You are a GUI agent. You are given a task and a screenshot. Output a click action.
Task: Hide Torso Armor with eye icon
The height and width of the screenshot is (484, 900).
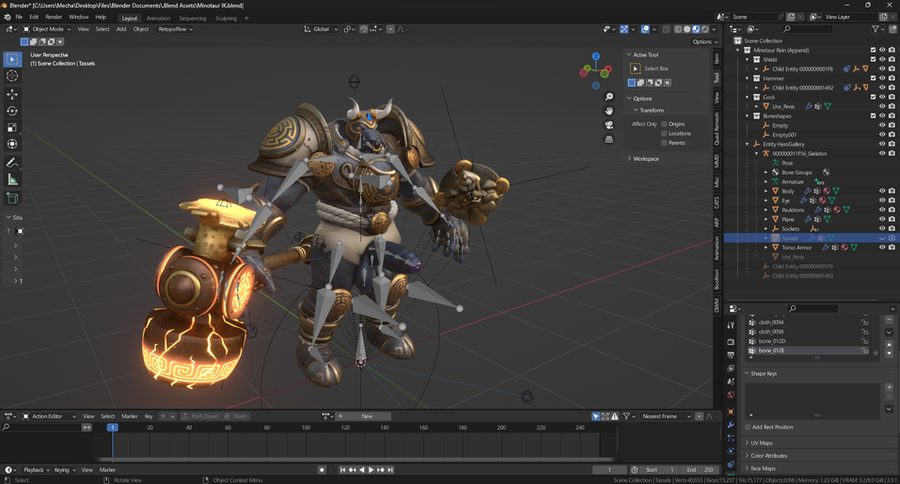pos(882,247)
